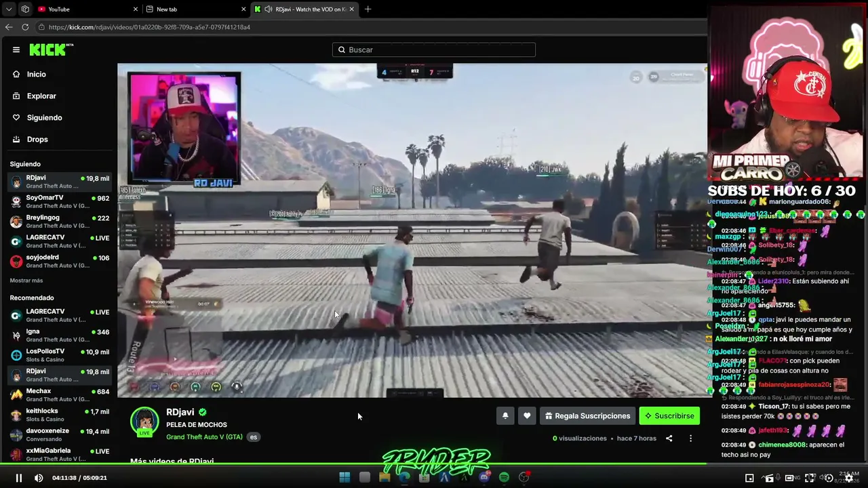
Task: Click Regala Suscripciones button
Action: pyautogui.click(x=587, y=416)
